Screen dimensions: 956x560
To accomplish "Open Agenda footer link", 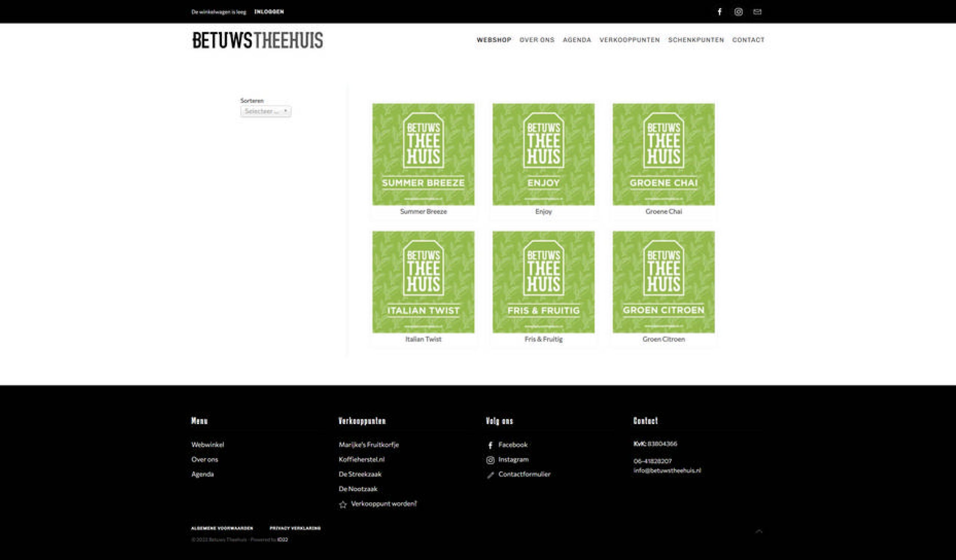I will (202, 474).
